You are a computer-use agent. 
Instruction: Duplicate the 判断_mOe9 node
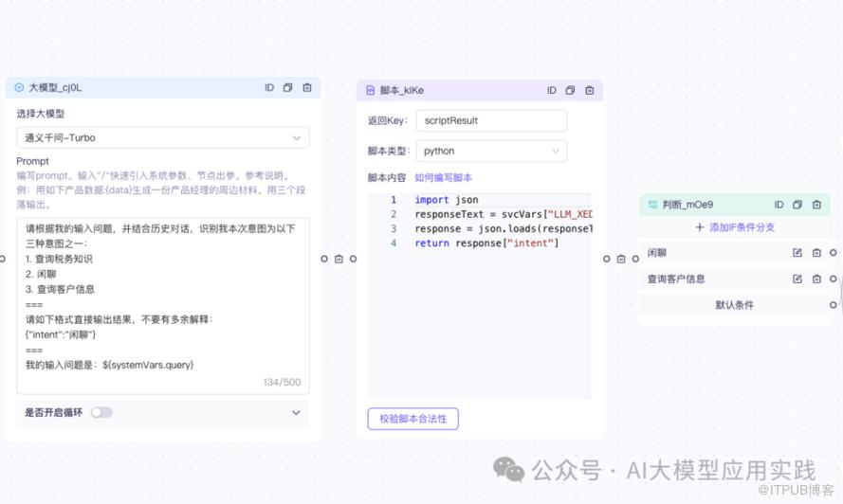(x=797, y=205)
